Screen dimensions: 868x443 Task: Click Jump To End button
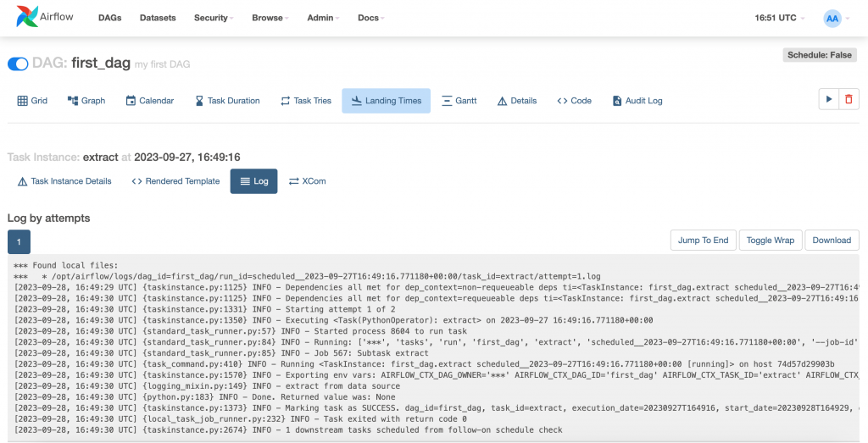pyautogui.click(x=703, y=240)
